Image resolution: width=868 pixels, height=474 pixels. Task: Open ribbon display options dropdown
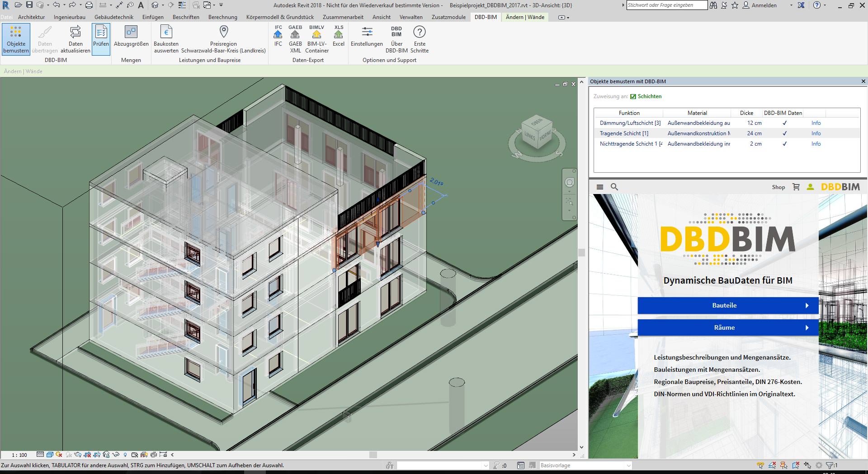(564, 17)
